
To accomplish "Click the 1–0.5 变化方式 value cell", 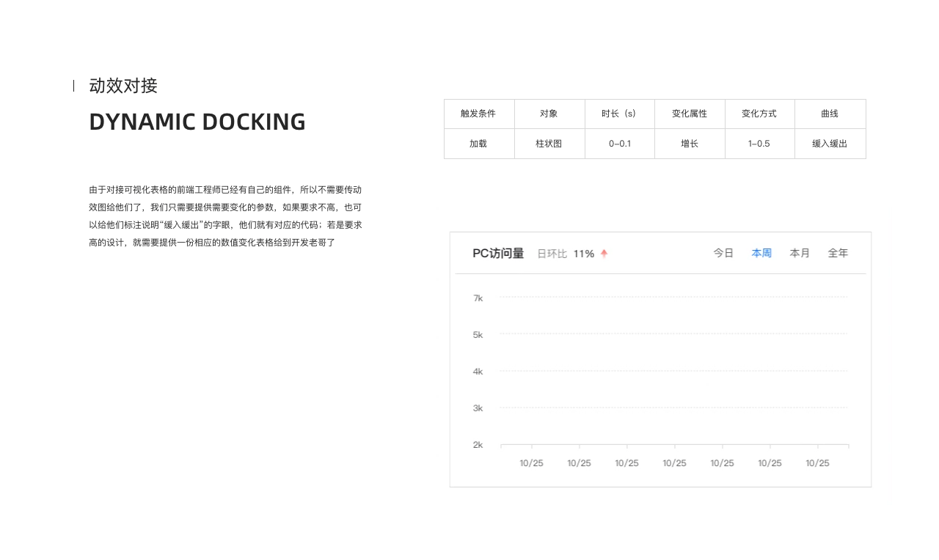I will click(760, 144).
